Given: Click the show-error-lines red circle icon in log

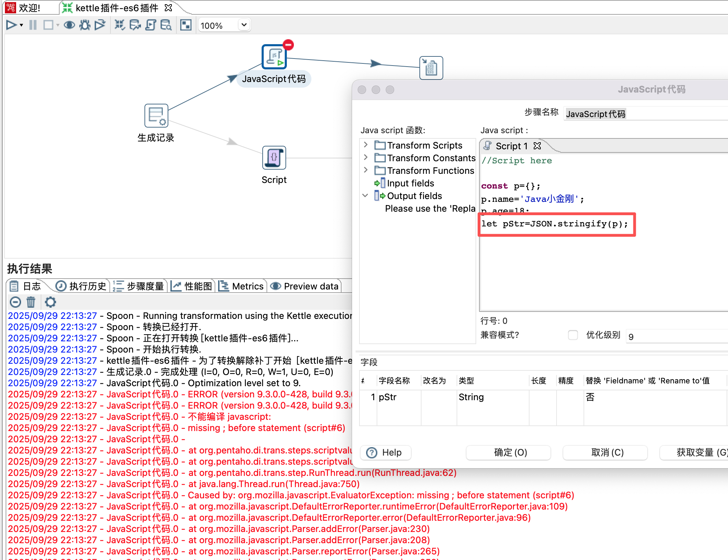Looking at the screenshot, I should coord(15,302).
